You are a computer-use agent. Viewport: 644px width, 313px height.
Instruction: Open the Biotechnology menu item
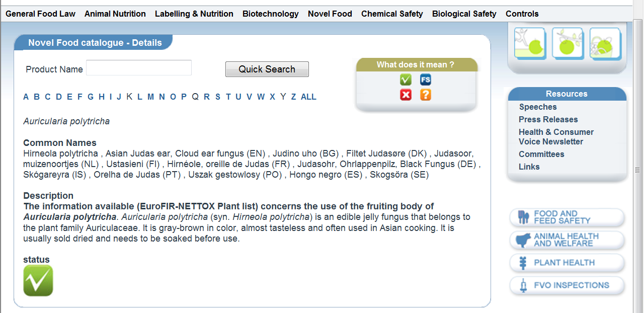pyautogui.click(x=271, y=14)
